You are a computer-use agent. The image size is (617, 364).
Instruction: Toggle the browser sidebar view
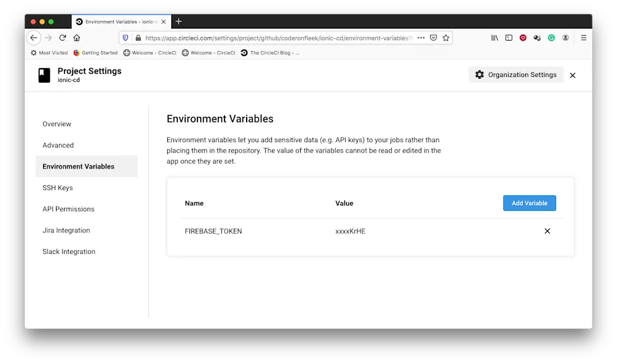pos(509,38)
